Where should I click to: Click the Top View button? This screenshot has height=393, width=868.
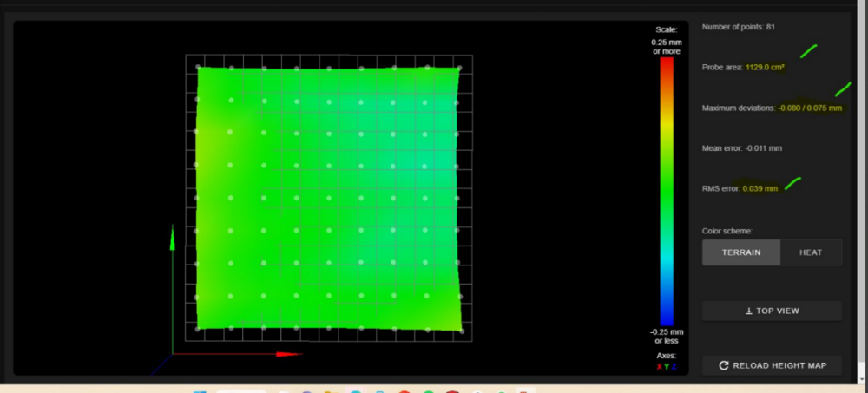click(x=772, y=311)
